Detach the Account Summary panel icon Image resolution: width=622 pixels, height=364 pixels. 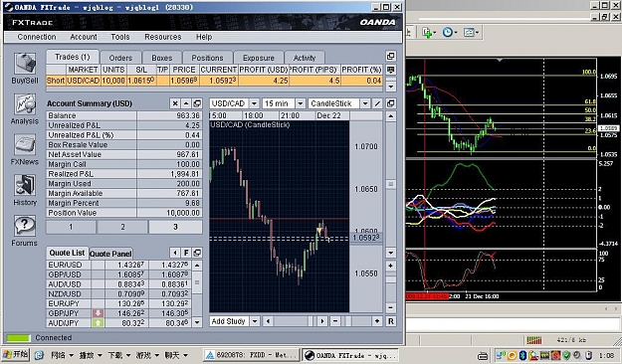[x=197, y=103]
